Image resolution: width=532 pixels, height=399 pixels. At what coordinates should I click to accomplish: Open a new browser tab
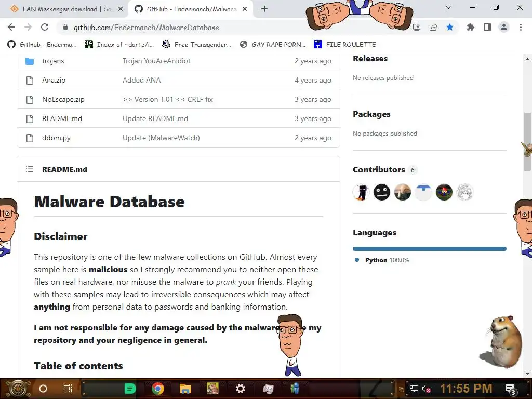tap(264, 9)
